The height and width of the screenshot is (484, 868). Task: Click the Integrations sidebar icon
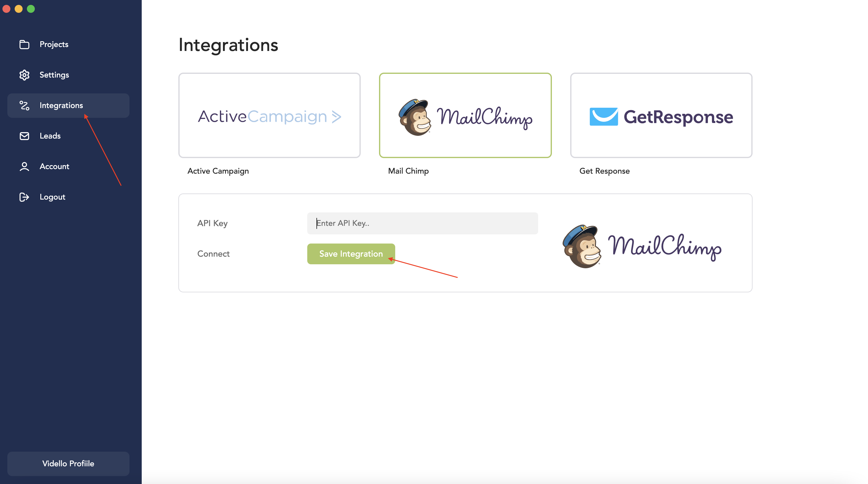pyautogui.click(x=24, y=106)
